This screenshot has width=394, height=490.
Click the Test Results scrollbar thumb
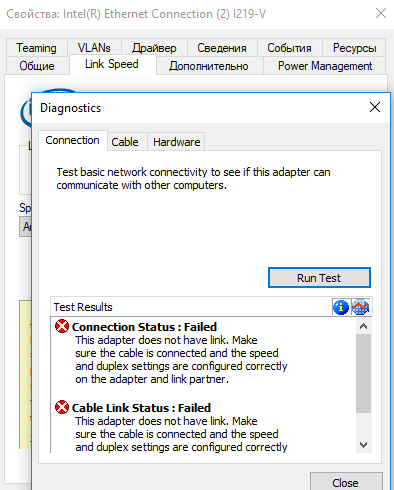(363, 373)
